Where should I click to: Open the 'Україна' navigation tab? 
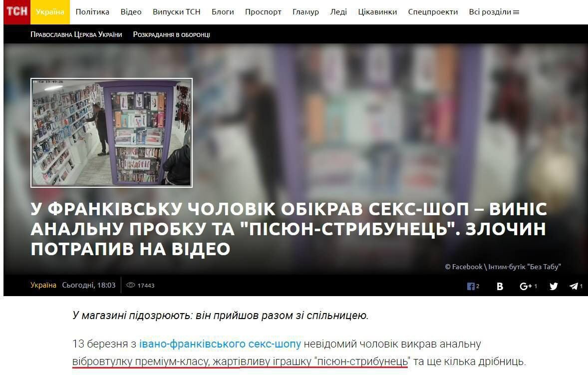point(50,12)
